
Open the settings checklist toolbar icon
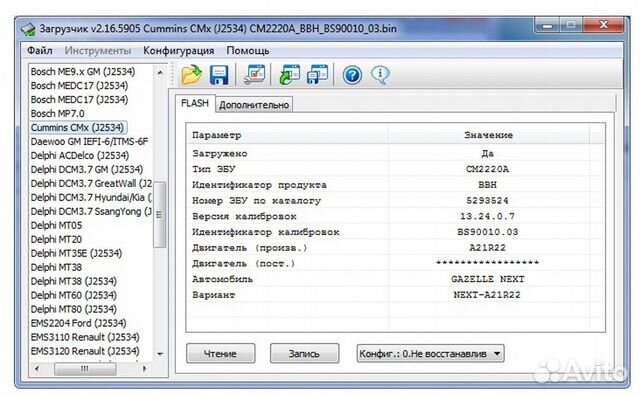click(254, 75)
